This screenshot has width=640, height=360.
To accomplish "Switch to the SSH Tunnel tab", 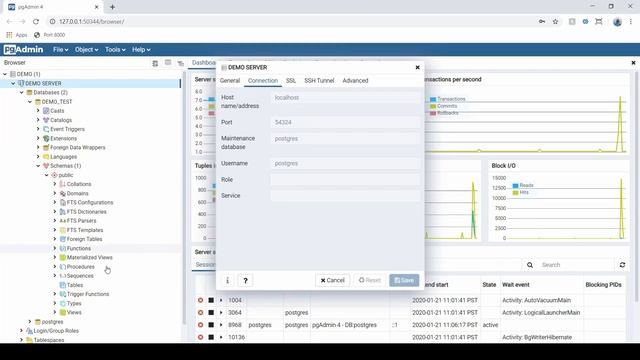I will pos(319,80).
